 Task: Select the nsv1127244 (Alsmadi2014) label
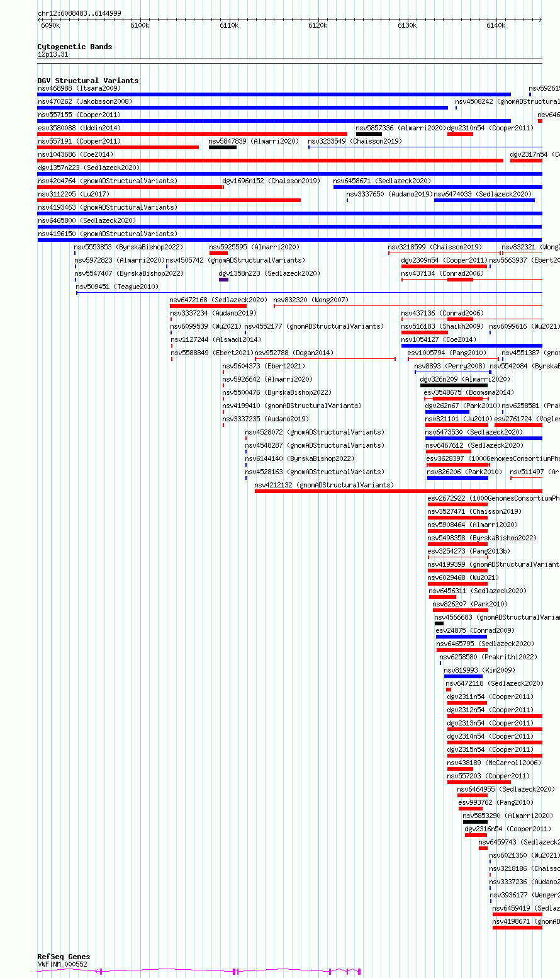point(215,339)
